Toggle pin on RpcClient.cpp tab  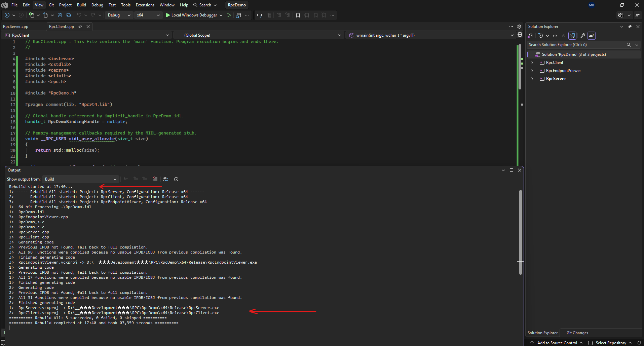coord(80,27)
